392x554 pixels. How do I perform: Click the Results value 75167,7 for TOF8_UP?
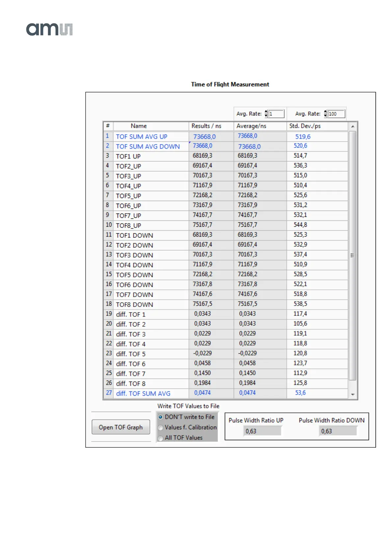[202, 225]
